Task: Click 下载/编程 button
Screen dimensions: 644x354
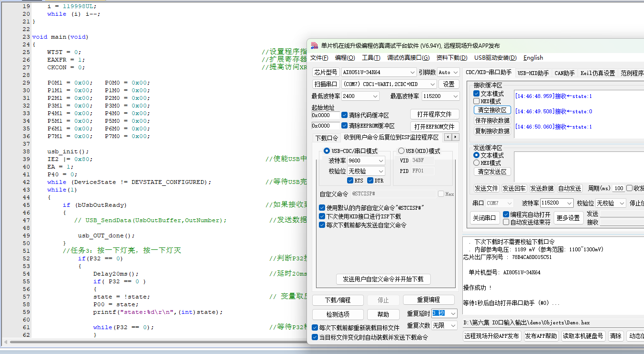Action: click(x=338, y=300)
